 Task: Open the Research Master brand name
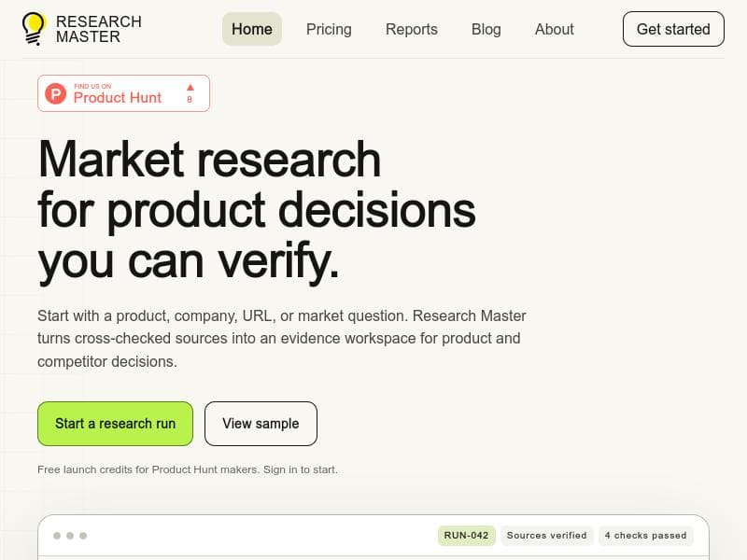pos(99,29)
